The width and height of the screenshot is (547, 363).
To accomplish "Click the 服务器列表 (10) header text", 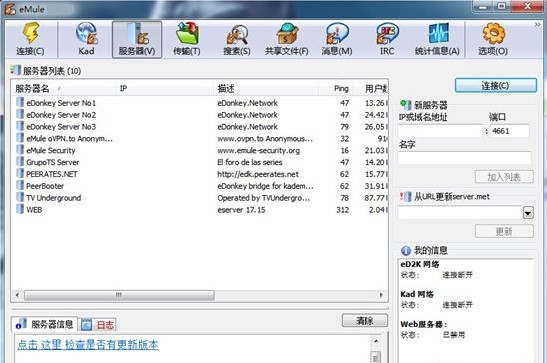I will [x=52, y=71].
